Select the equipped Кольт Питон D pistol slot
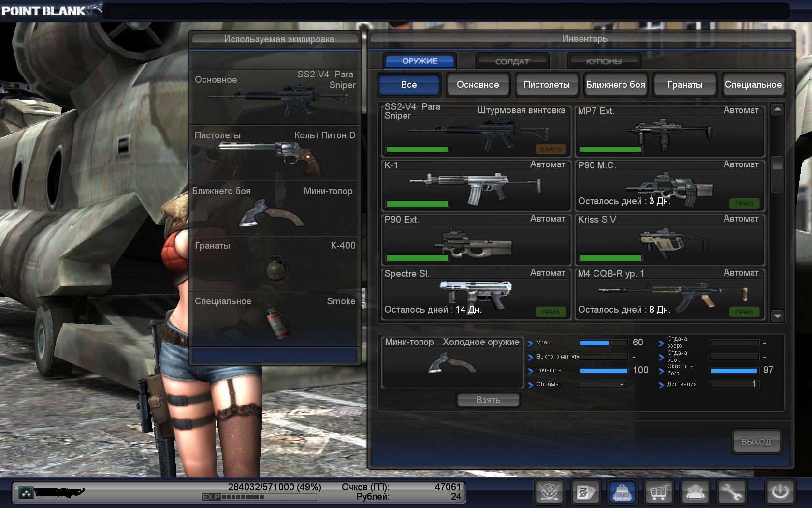 (275, 153)
